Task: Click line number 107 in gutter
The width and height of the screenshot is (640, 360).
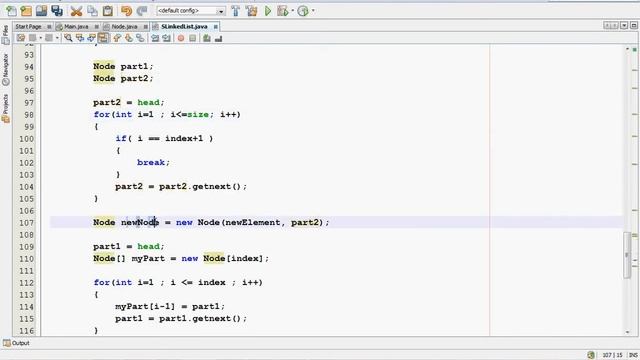Action: coord(27,223)
